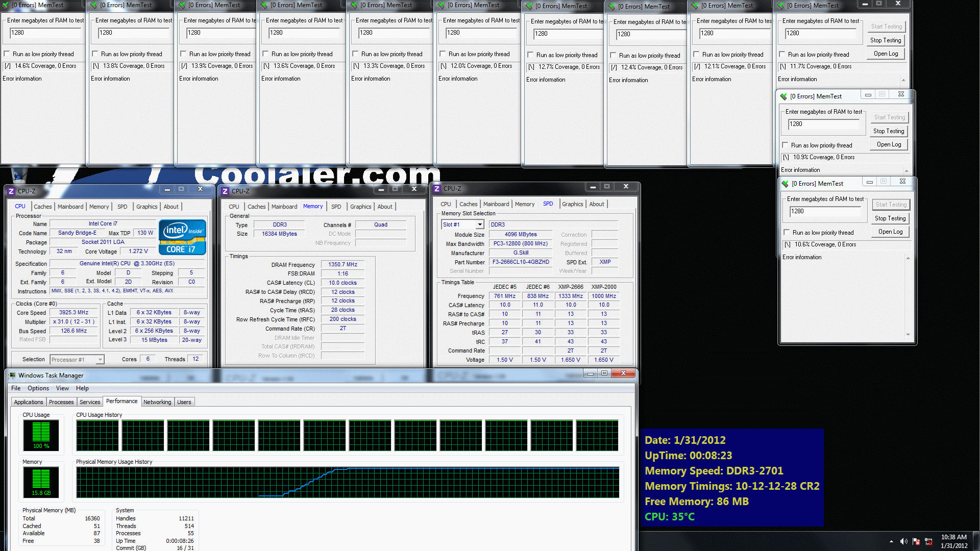The image size is (980, 551).
Task: Click the scroll up arrow in the 10.6% MemTest error information
Action: (x=908, y=258)
